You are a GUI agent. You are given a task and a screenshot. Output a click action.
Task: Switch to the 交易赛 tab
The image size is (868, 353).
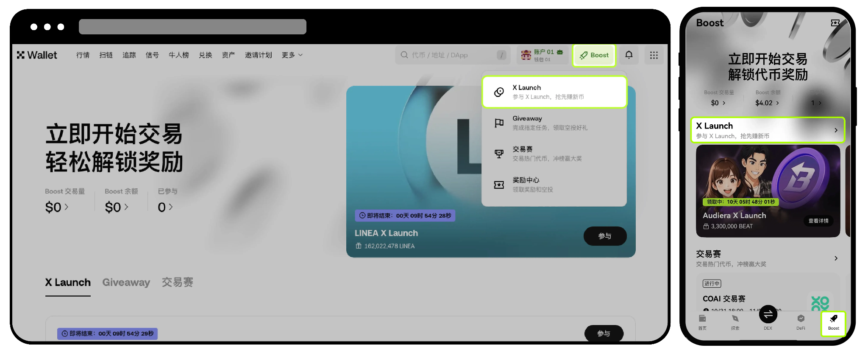177,283
